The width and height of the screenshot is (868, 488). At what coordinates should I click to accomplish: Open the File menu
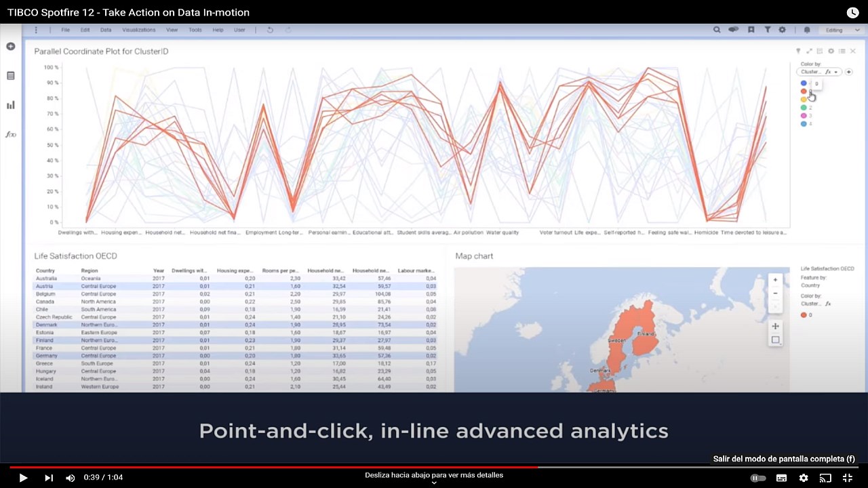66,30
